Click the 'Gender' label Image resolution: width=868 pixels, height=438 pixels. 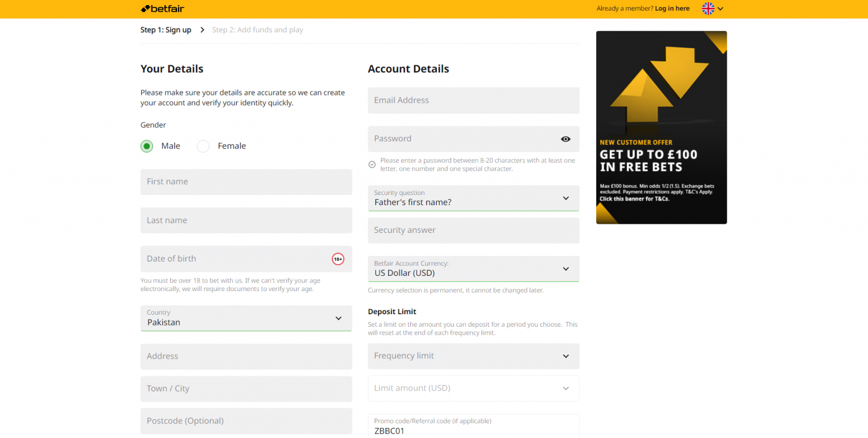tap(153, 125)
